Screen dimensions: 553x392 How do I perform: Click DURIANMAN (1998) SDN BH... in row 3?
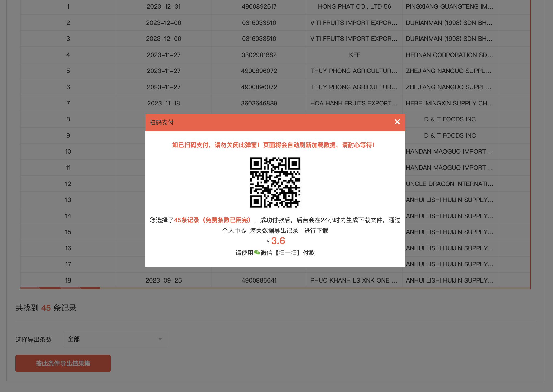click(449, 39)
